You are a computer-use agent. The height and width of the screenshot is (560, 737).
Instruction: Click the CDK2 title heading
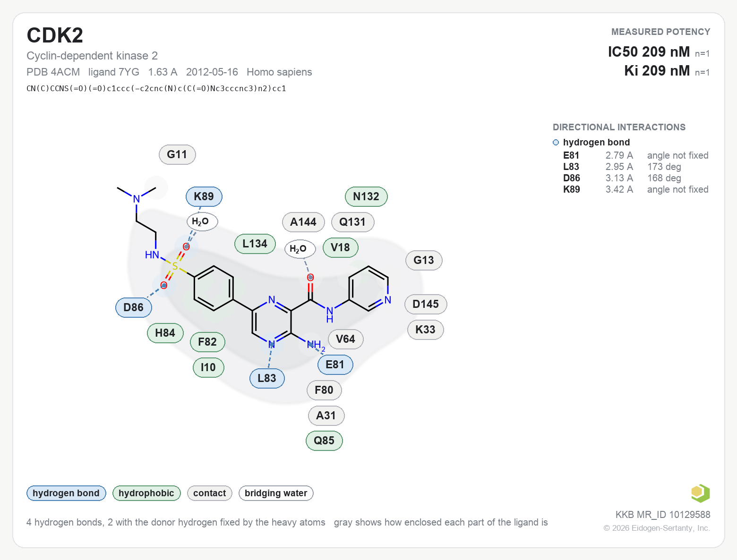(x=55, y=35)
